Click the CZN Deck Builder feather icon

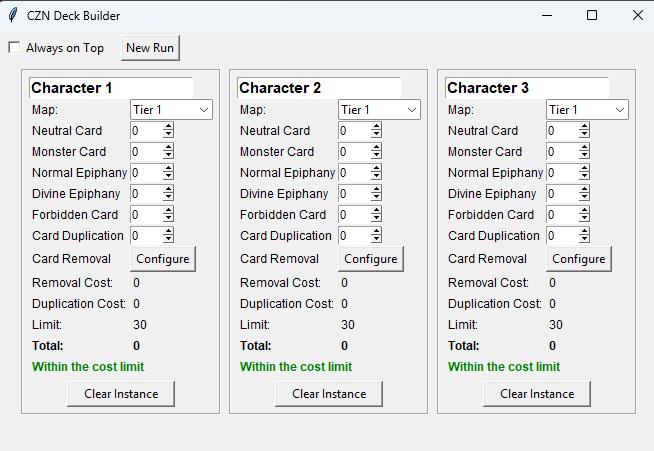(x=13, y=15)
